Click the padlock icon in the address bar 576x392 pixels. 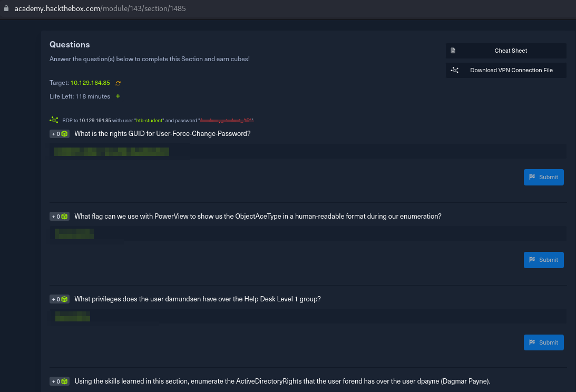click(x=7, y=9)
